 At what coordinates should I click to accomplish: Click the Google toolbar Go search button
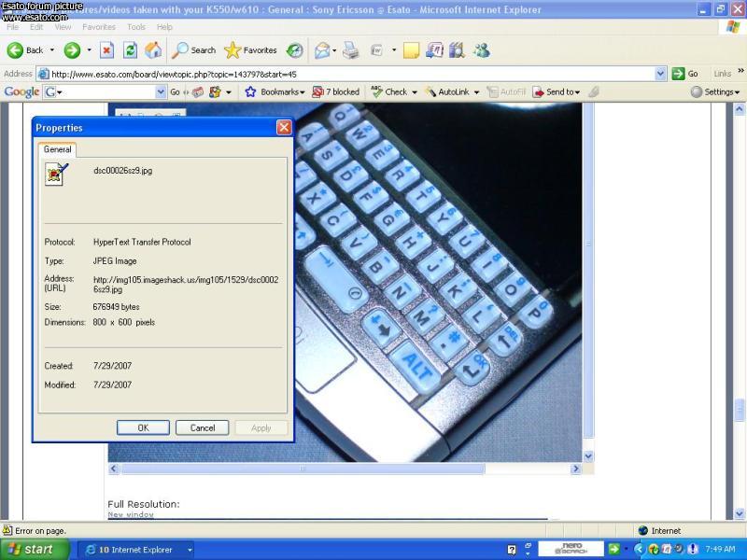175,91
